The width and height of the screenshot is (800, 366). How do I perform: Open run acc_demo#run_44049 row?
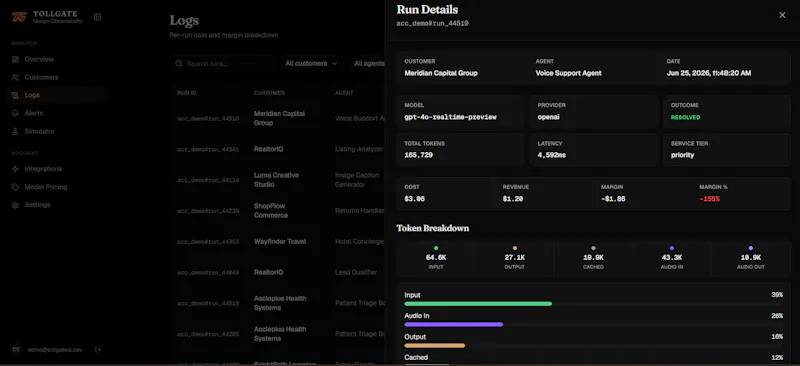click(x=278, y=273)
